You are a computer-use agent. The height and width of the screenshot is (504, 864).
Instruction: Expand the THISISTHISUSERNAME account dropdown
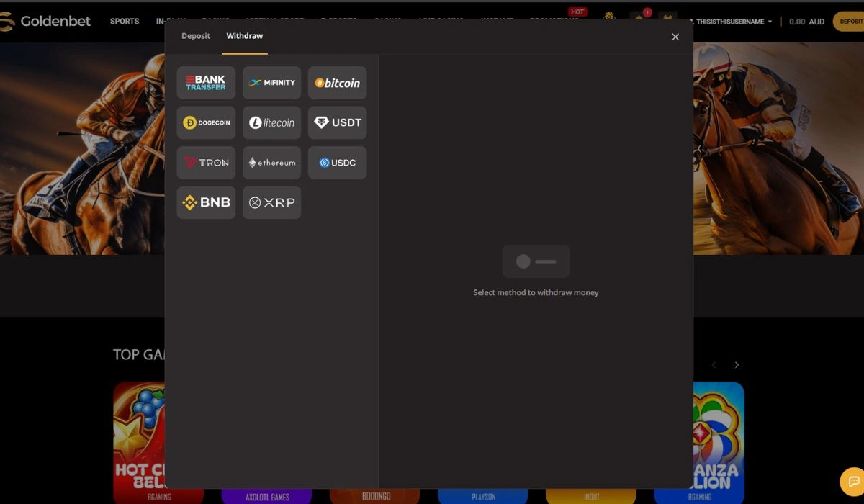point(730,22)
